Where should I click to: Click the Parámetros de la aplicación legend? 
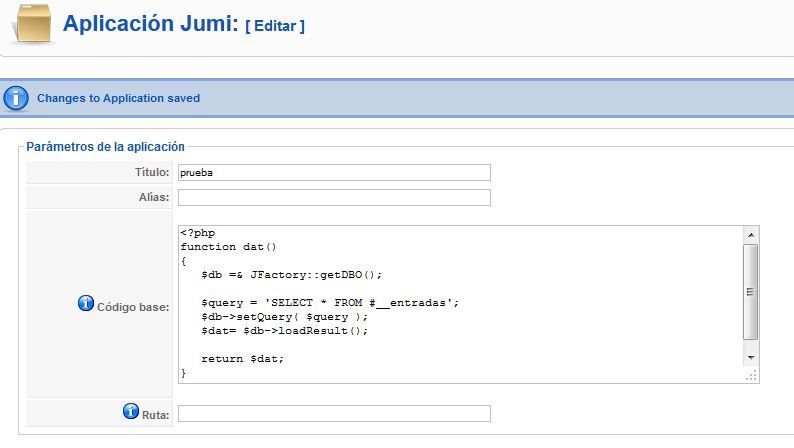tap(105, 147)
